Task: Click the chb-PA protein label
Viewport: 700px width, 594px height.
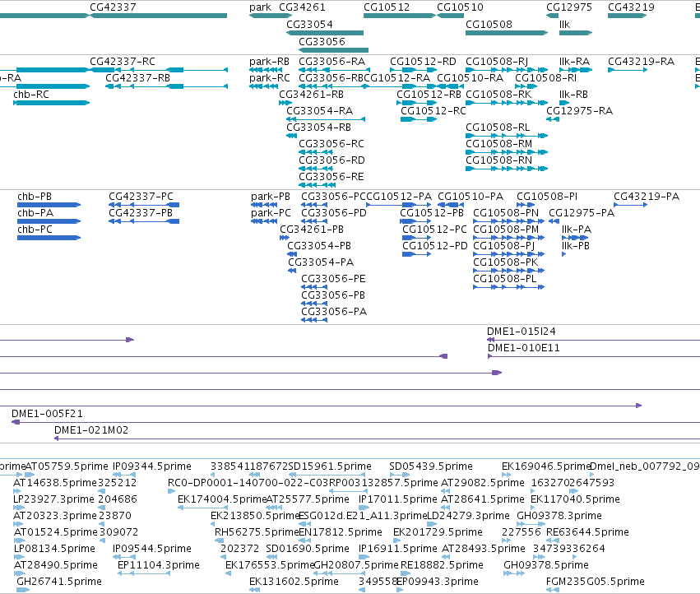Action: (35, 213)
